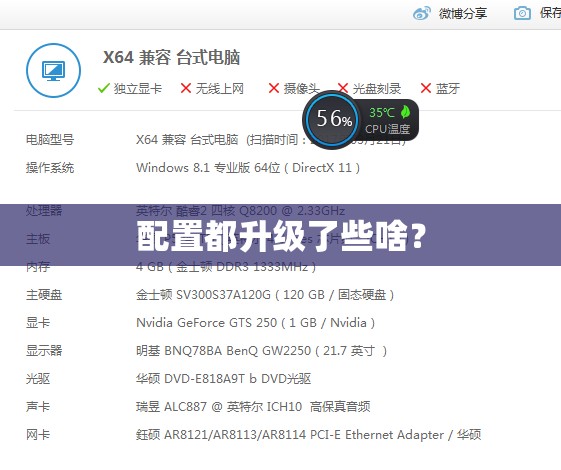Image resolution: width=561 pixels, height=470 pixels.
Task: Click the 操作系统 row label
Action: click(50, 167)
